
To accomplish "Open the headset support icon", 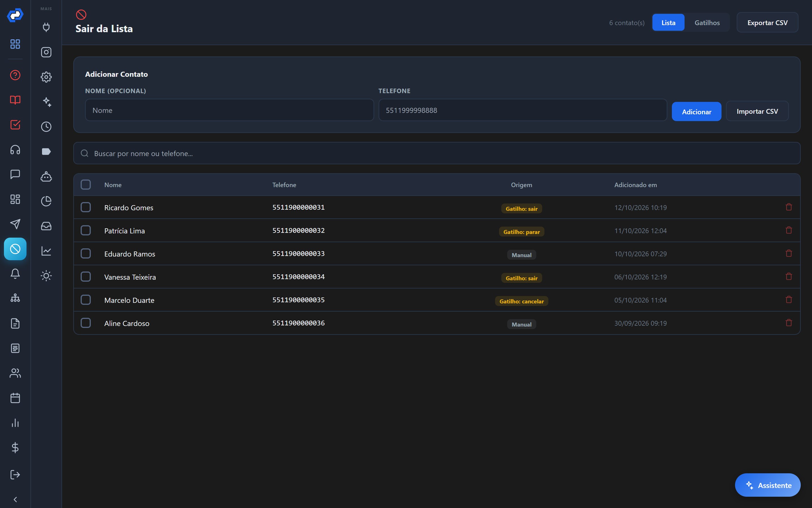I will pyautogui.click(x=15, y=150).
